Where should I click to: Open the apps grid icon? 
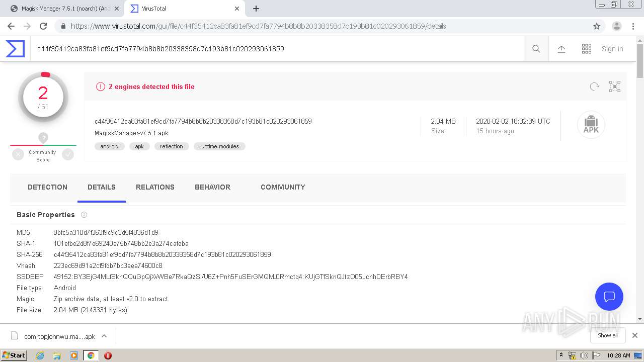[587, 49]
